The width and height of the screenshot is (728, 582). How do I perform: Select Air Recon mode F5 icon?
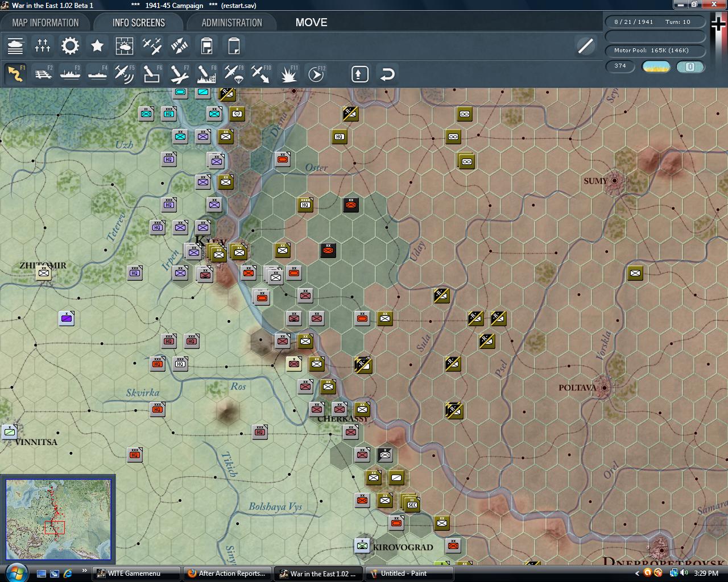point(125,74)
